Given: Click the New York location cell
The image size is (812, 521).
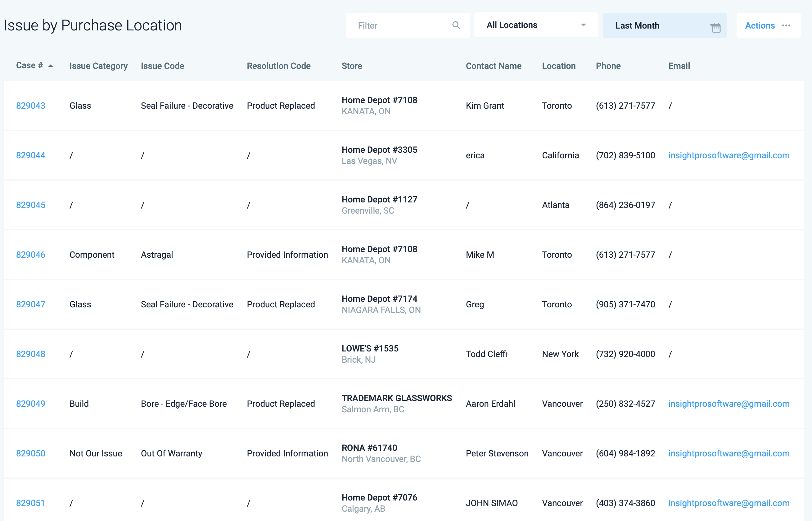Looking at the screenshot, I should [x=560, y=354].
